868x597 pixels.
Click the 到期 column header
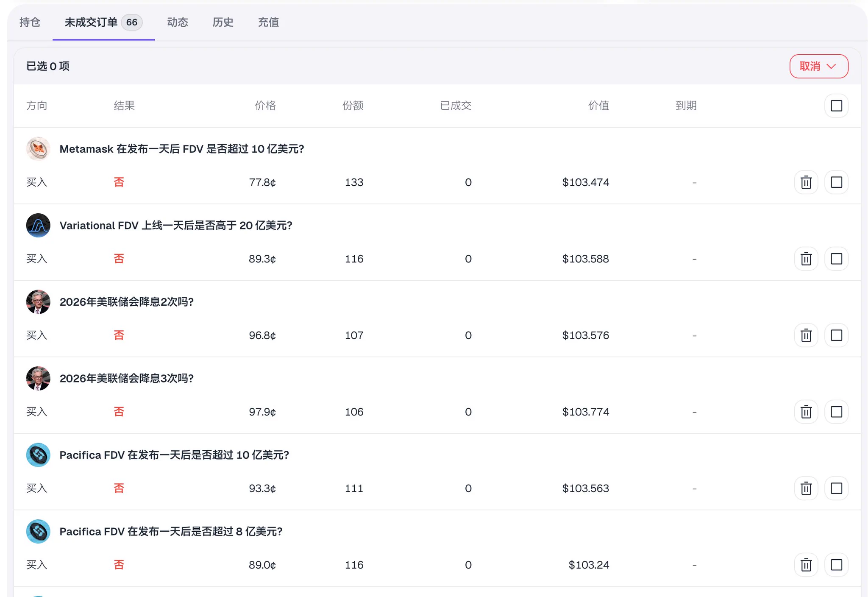coord(686,106)
